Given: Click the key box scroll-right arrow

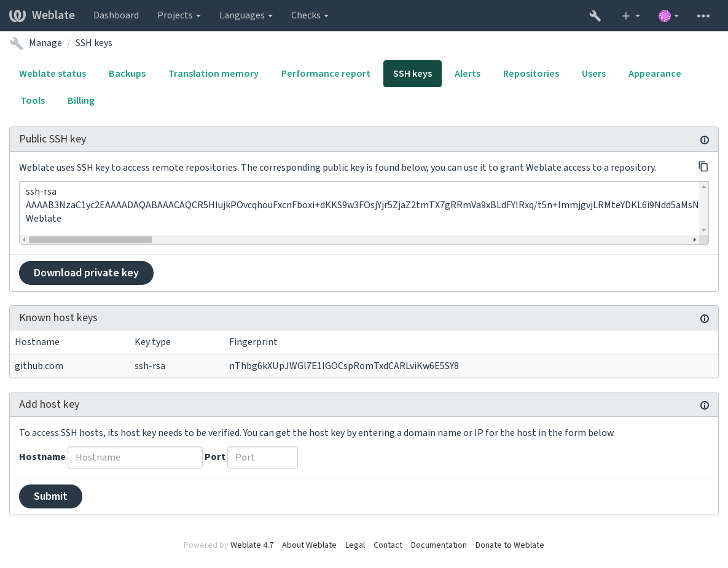Looking at the screenshot, I should tap(695, 240).
